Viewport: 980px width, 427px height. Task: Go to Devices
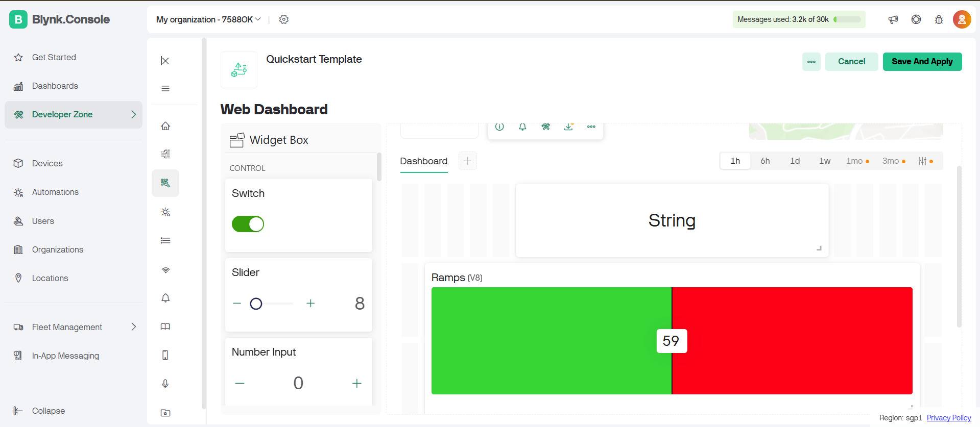(x=74, y=163)
